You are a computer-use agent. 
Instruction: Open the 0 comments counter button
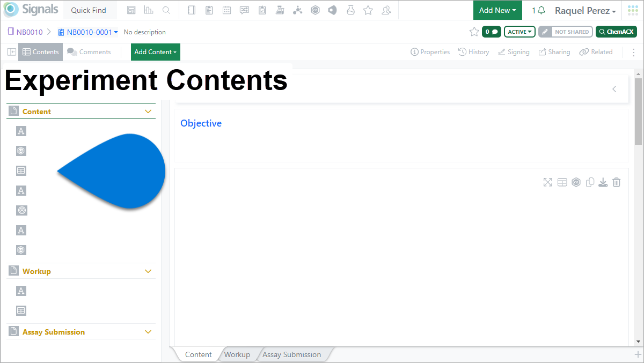pyautogui.click(x=491, y=32)
